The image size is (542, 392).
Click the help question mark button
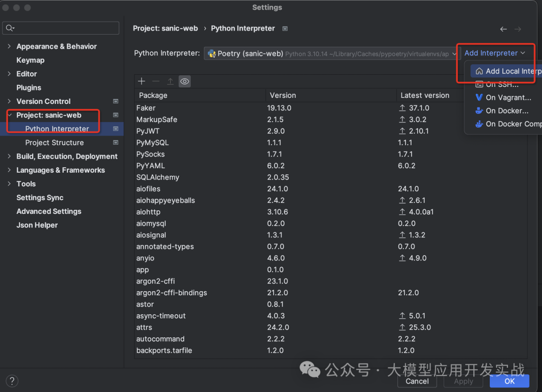[12, 381]
